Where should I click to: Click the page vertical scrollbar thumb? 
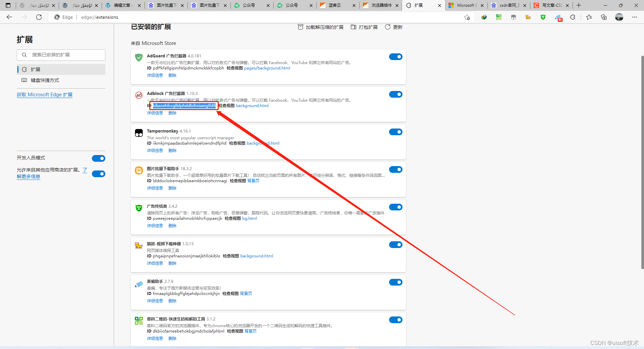tap(642, 162)
